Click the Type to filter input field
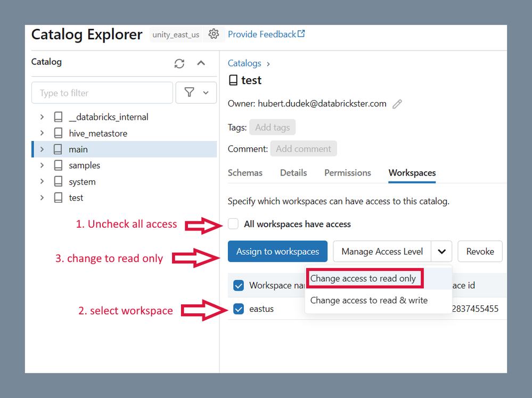Screen dimensions: 532x398 click(x=102, y=93)
